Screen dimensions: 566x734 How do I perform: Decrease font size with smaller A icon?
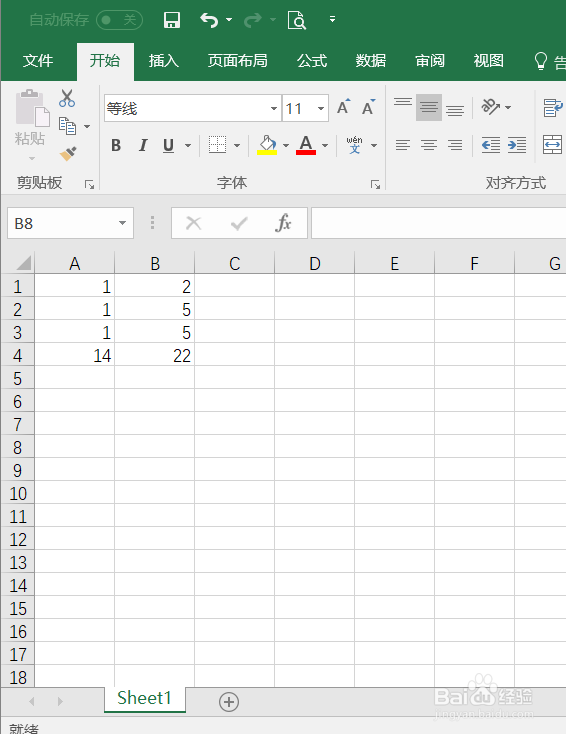pos(369,107)
